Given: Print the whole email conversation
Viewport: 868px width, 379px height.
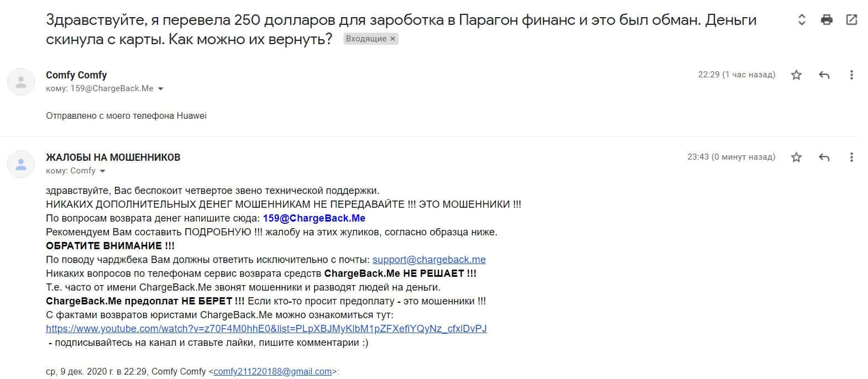Looking at the screenshot, I should [827, 20].
